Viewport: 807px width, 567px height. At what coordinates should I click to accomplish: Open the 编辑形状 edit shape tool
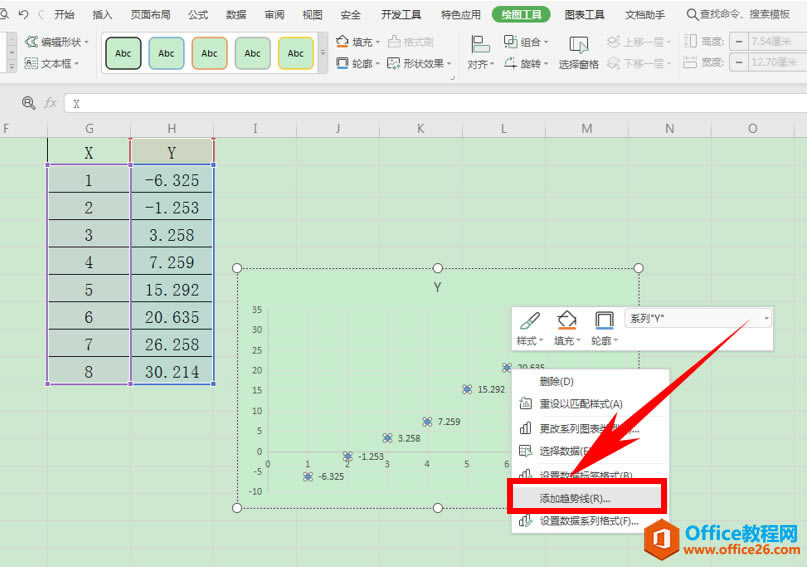click(56, 42)
